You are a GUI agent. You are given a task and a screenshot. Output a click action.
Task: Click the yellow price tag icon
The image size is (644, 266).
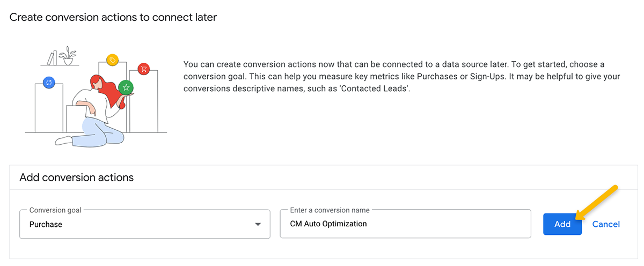click(x=112, y=60)
